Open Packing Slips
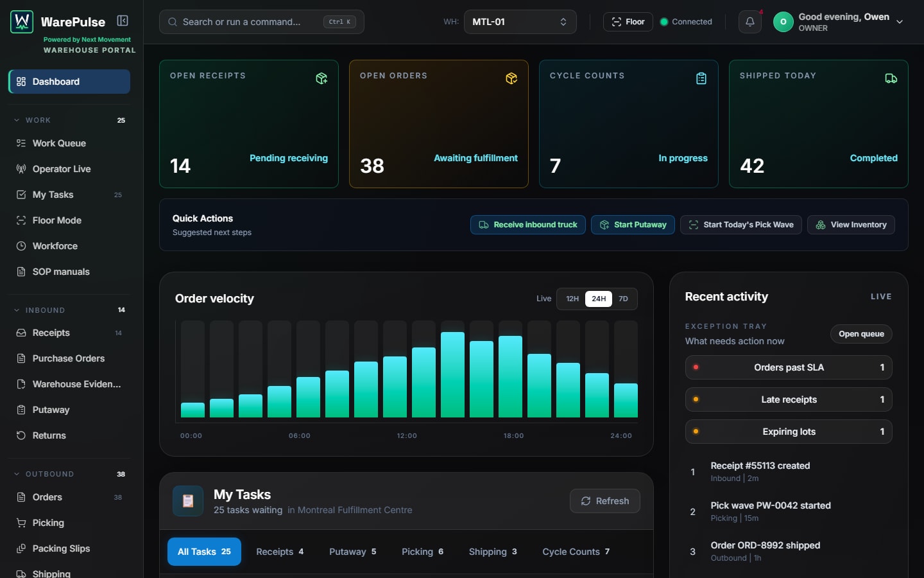The image size is (924, 578). 69,548
